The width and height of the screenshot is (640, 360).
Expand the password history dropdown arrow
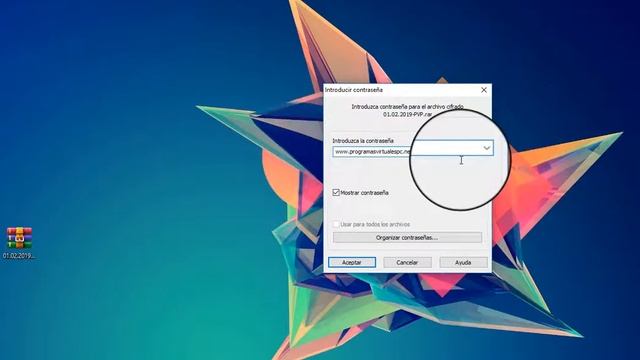tap(487, 148)
